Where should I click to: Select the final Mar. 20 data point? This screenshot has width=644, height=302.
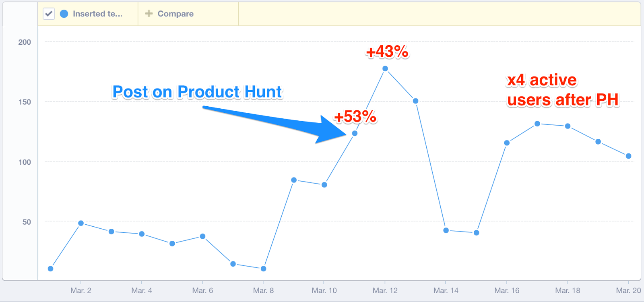pyautogui.click(x=629, y=156)
